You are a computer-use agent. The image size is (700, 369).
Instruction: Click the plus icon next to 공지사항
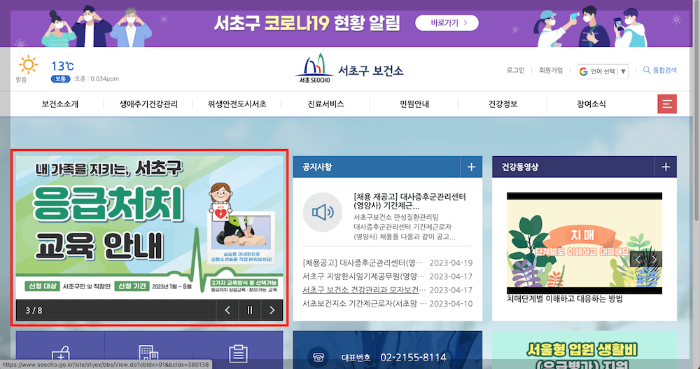[x=471, y=167]
